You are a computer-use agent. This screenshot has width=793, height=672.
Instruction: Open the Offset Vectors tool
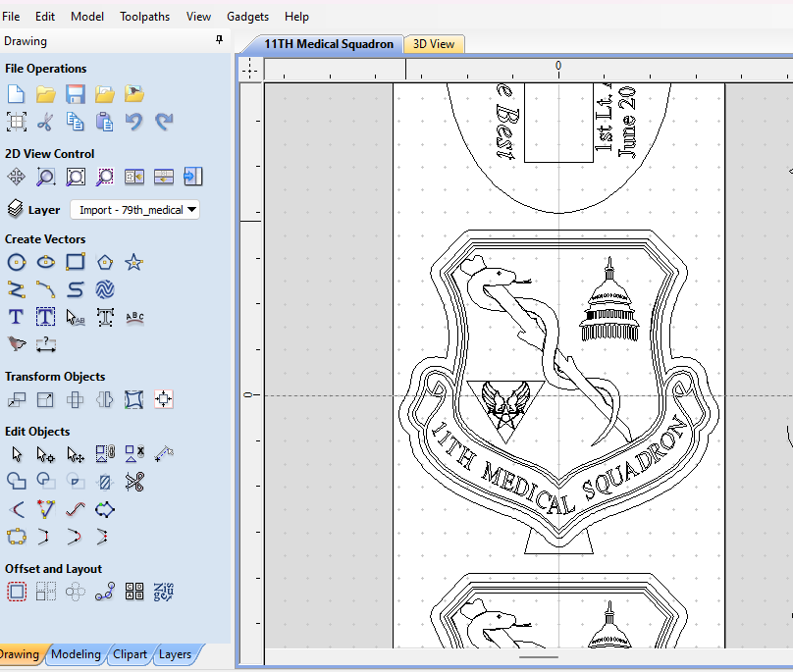click(16, 592)
